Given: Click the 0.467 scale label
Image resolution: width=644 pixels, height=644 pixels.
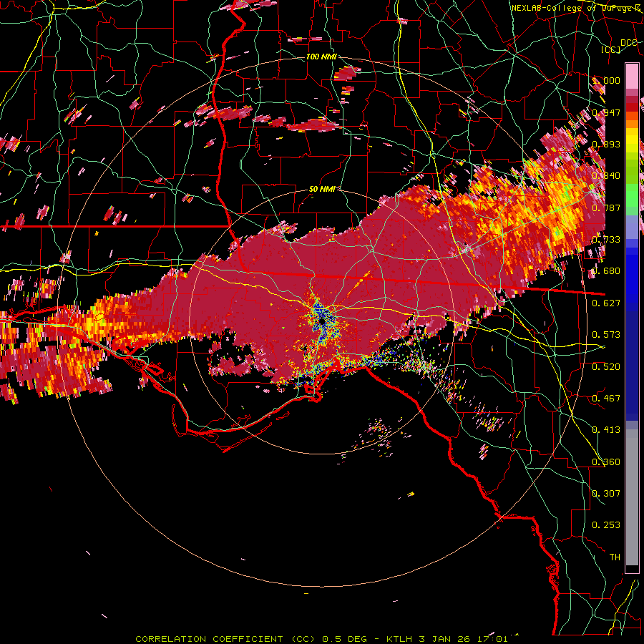Looking at the screenshot, I should [606, 398].
